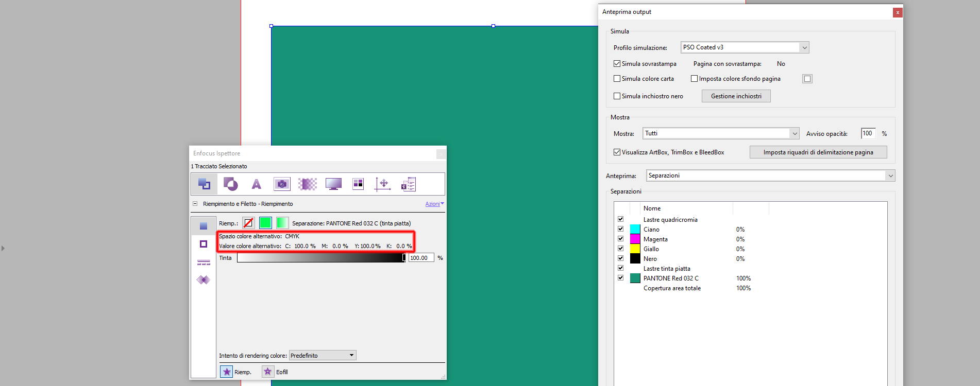Select the Stroke (outlined square) side icon

click(204, 244)
